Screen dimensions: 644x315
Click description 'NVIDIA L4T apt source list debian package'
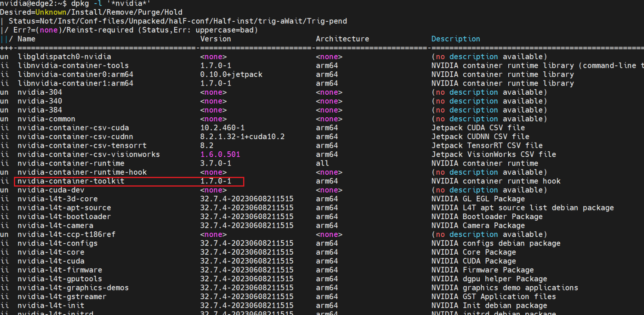pyautogui.click(x=523, y=208)
